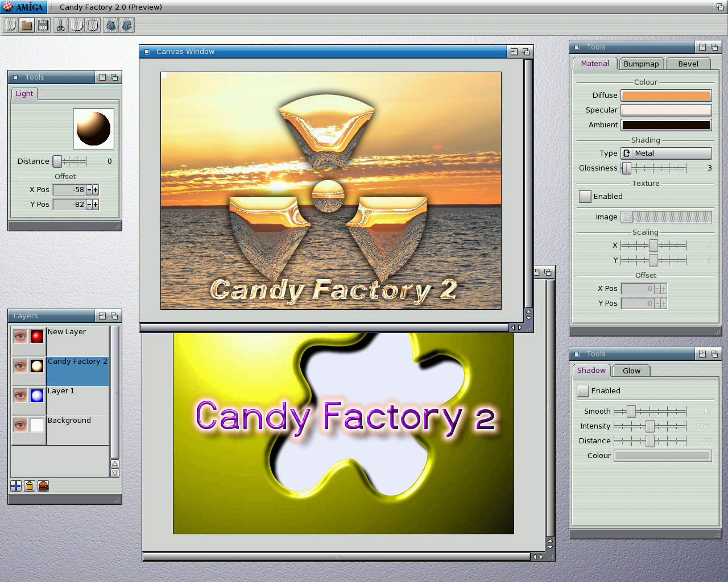This screenshot has width=728, height=582.
Task: Click the red sphere thumbnail of New Layer
Action: coord(37,336)
